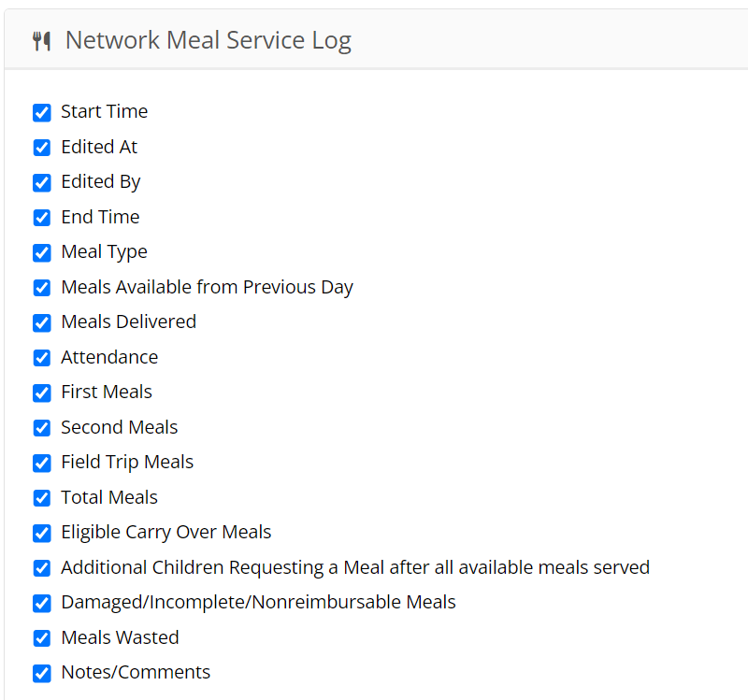Screen dimensions: 748x700
Task: Click the Network Meal Service Log title
Action: click(208, 39)
